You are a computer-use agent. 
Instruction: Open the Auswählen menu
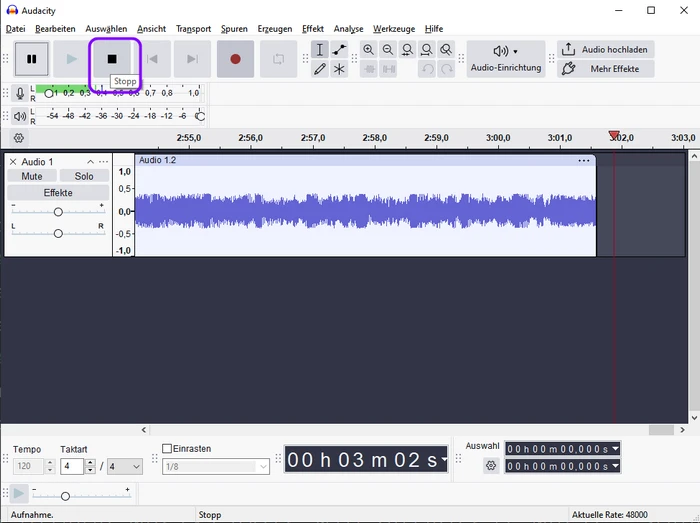coord(106,29)
